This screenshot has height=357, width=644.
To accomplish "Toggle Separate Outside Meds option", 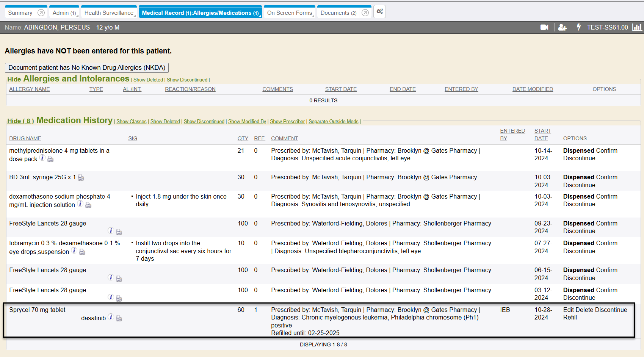I will 333,122.
